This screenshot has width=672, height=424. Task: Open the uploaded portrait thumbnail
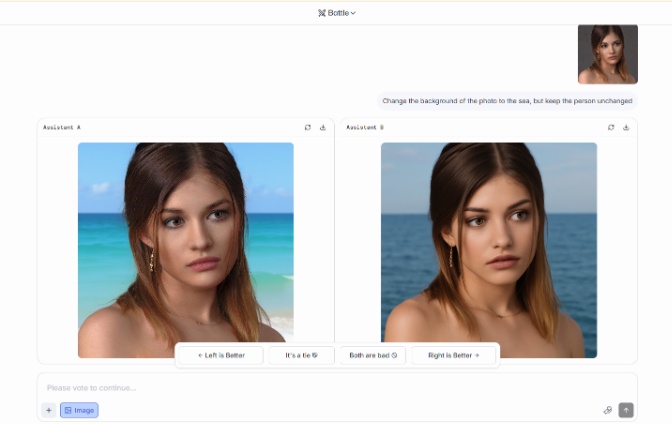[x=607, y=54]
